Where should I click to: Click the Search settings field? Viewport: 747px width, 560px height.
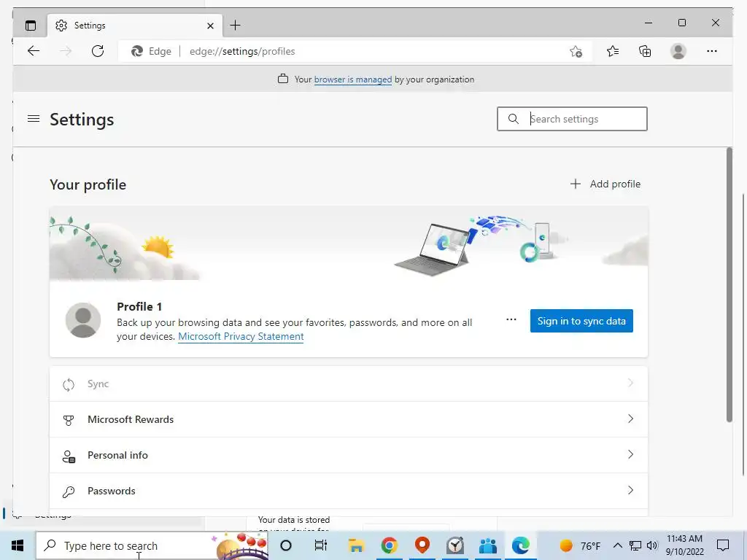pyautogui.click(x=572, y=119)
